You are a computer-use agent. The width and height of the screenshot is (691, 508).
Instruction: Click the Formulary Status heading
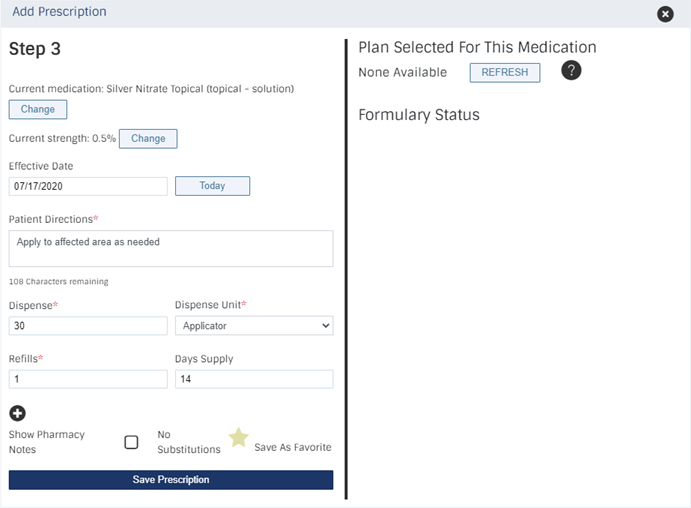(419, 115)
